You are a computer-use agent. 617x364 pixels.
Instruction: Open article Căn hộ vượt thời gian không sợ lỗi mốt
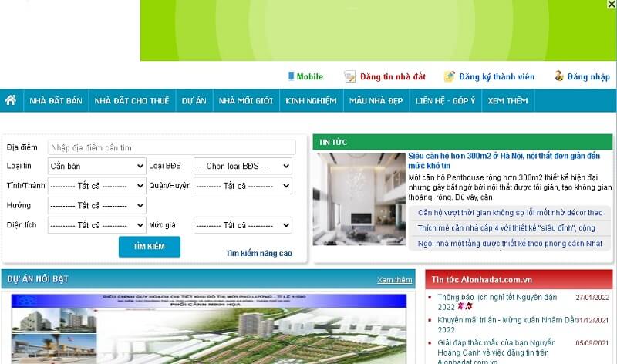coord(510,213)
